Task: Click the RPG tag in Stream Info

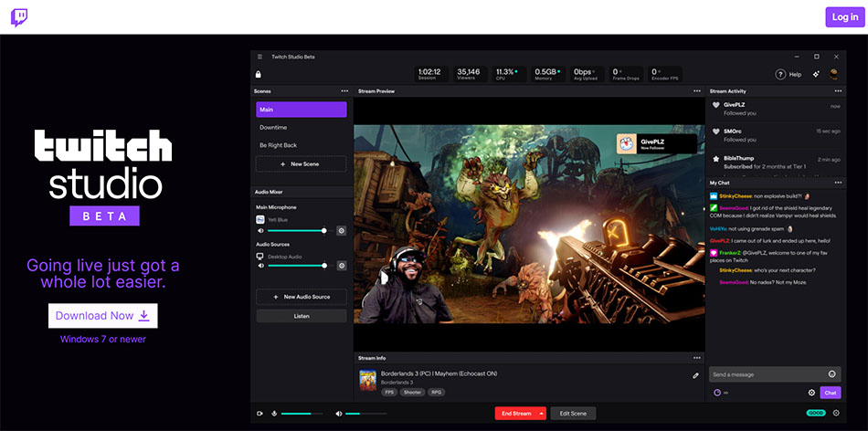Action: point(437,393)
